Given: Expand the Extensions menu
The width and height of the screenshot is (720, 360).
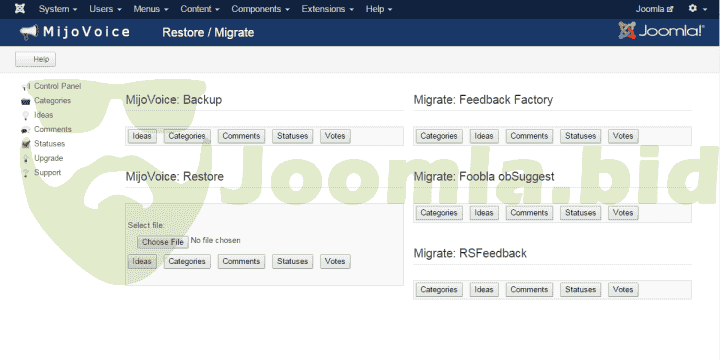Looking at the screenshot, I should 328,9.
